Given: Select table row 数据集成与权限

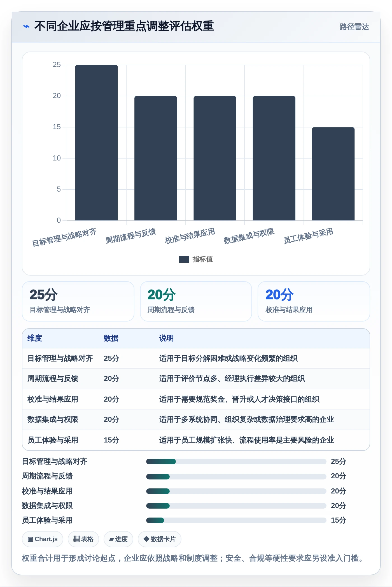Looking at the screenshot, I should (x=196, y=420).
